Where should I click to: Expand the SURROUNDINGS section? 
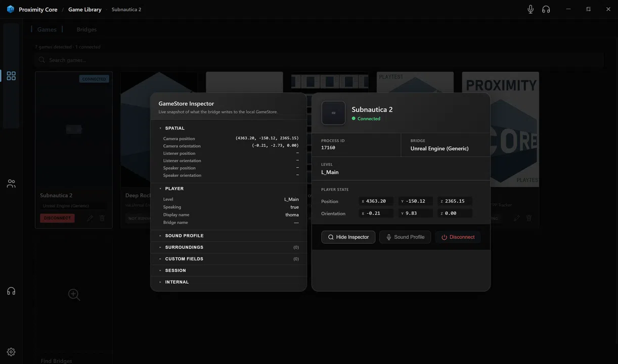229,247
